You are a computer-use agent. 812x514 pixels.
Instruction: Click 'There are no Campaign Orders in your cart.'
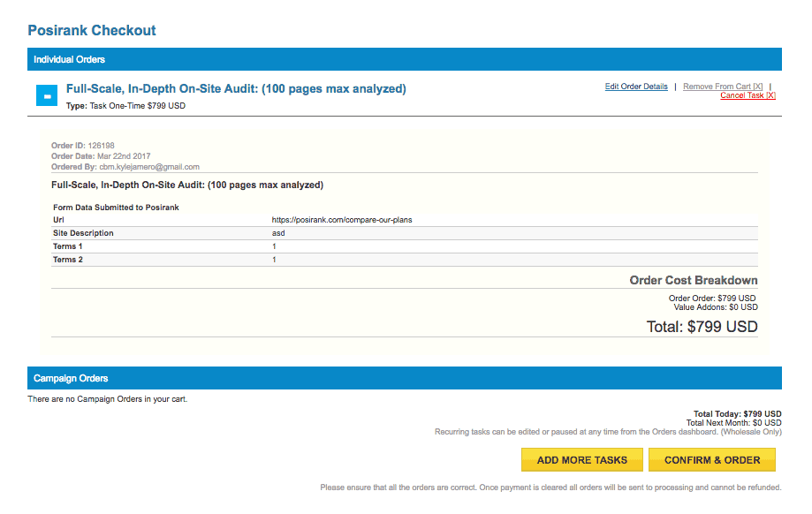[108, 399]
